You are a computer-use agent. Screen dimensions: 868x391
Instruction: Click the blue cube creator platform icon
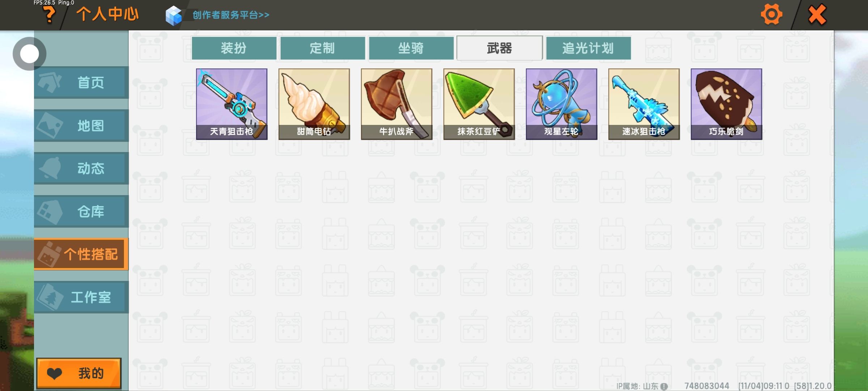point(174,16)
